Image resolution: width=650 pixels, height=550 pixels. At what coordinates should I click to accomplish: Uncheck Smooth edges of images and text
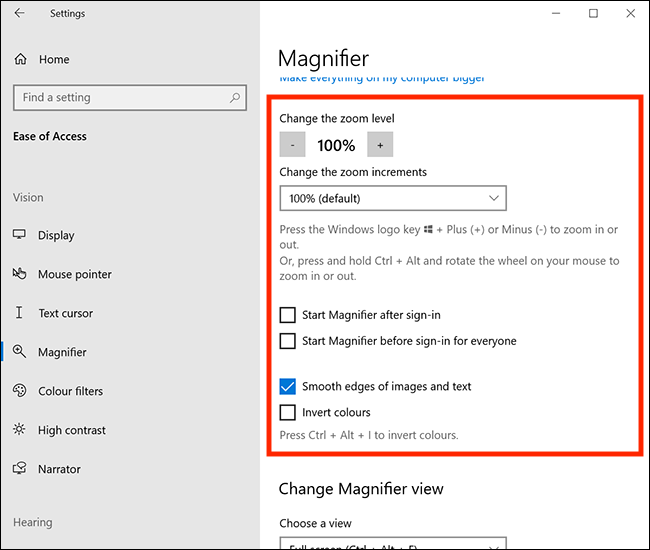coord(288,386)
